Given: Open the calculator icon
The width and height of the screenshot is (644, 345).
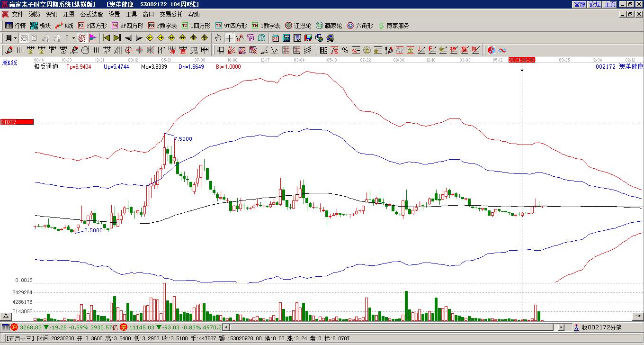Looking at the screenshot, I should coord(286,38).
